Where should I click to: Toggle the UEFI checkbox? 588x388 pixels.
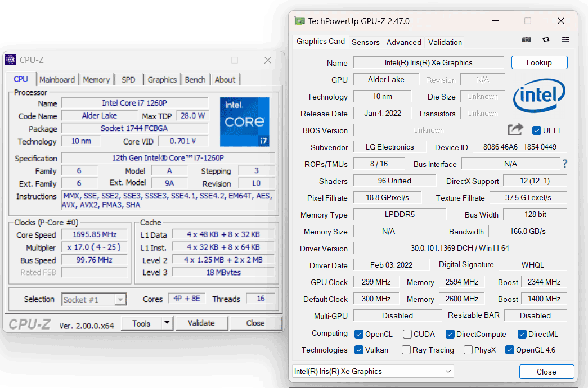537,130
